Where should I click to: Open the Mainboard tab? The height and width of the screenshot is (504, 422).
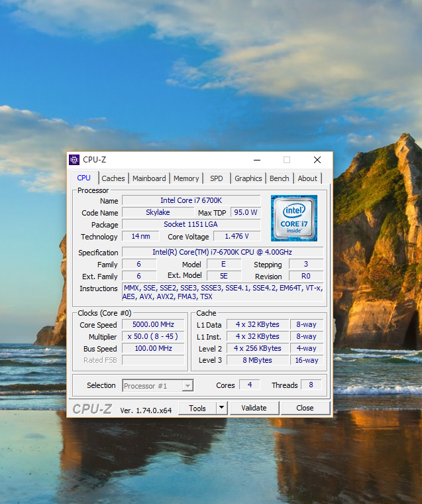(149, 178)
